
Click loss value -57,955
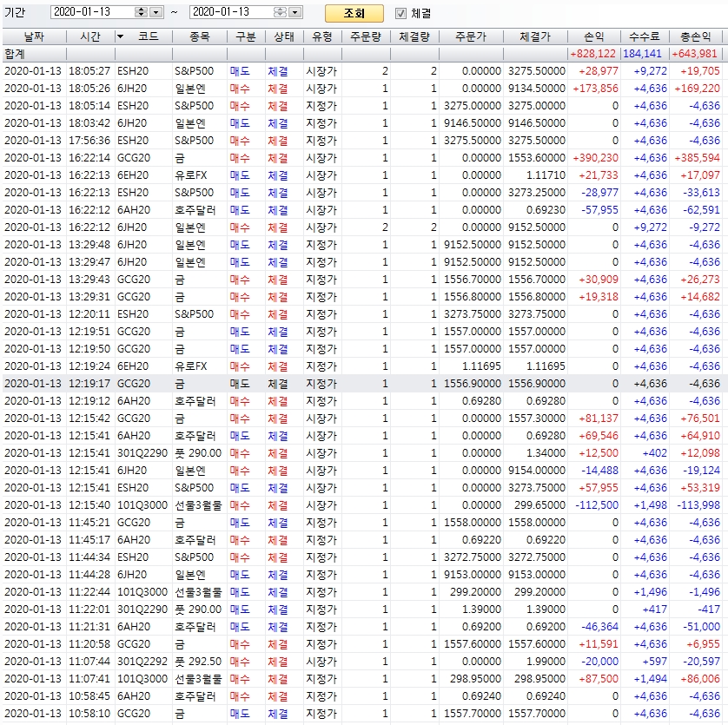599,210
